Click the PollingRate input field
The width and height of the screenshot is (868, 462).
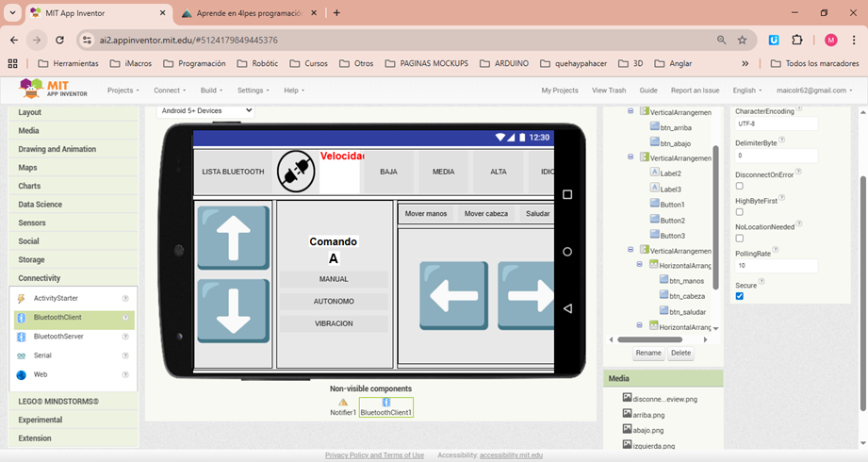[776, 266]
